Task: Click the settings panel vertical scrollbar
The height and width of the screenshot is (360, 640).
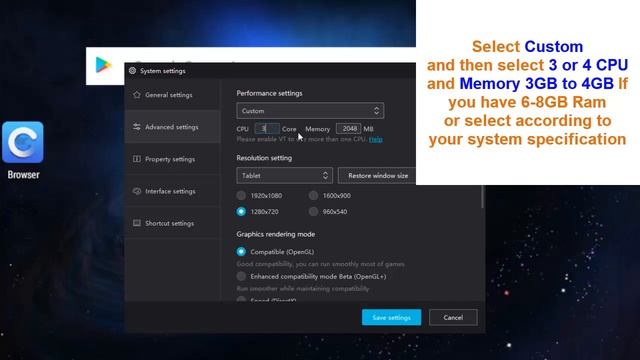Action: pos(482,197)
